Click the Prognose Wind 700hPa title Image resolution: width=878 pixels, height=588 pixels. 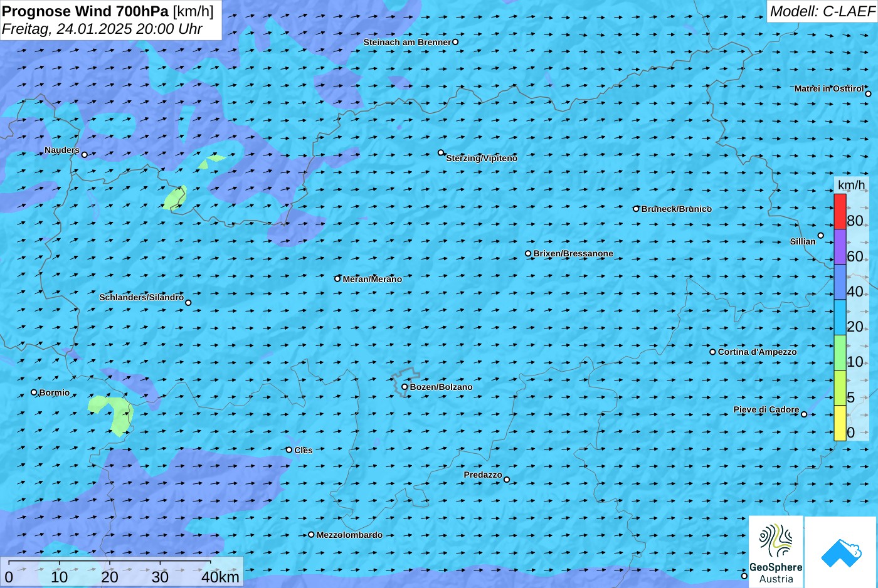[107, 11]
